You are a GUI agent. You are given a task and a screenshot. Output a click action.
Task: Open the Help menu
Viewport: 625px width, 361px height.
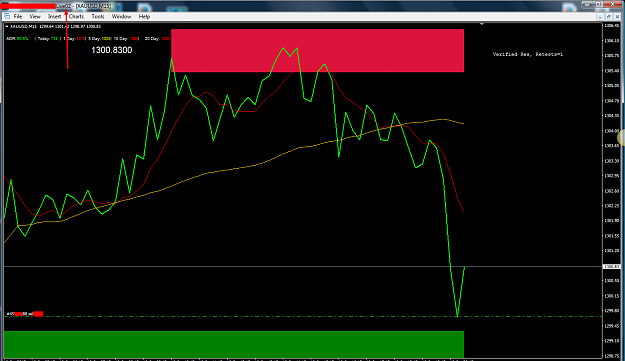[144, 17]
